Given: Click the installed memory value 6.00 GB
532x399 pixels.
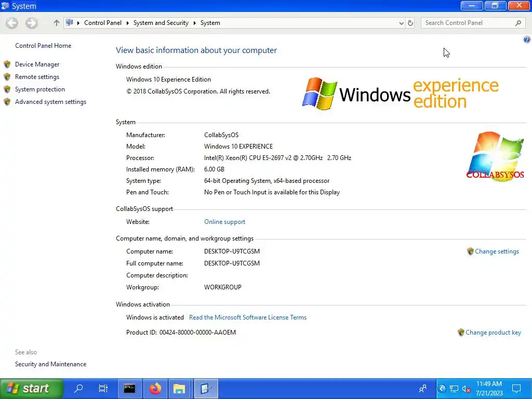Looking at the screenshot, I should [x=214, y=169].
